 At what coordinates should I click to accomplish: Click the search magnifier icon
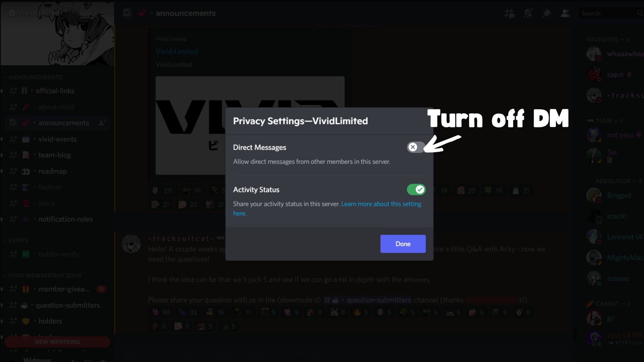(x=640, y=13)
